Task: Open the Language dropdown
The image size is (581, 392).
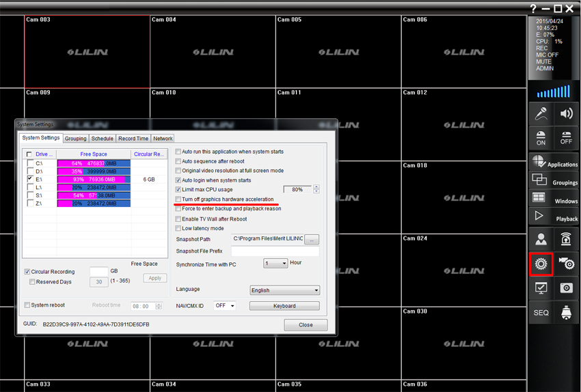Action: (284, 290)
